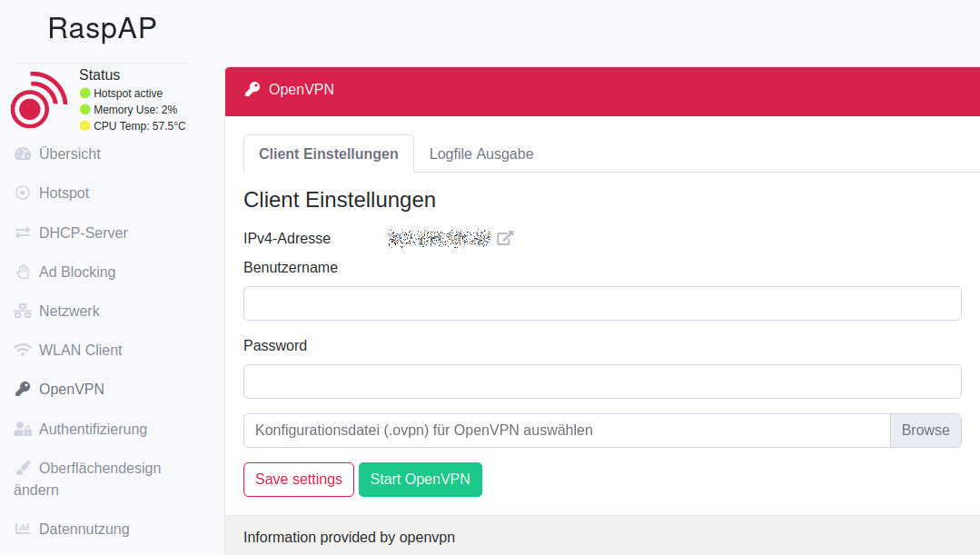Screen dimensions: 980x555
Task: Click the Oberflächendesign paintbrush icon
Action: tap(23, 468)
